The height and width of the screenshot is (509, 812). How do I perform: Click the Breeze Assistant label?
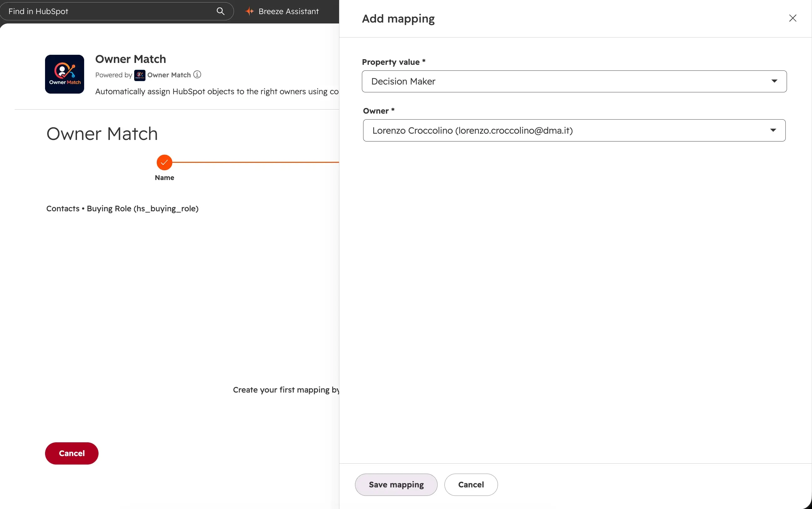pyautogui.click(x=289, y=11)
